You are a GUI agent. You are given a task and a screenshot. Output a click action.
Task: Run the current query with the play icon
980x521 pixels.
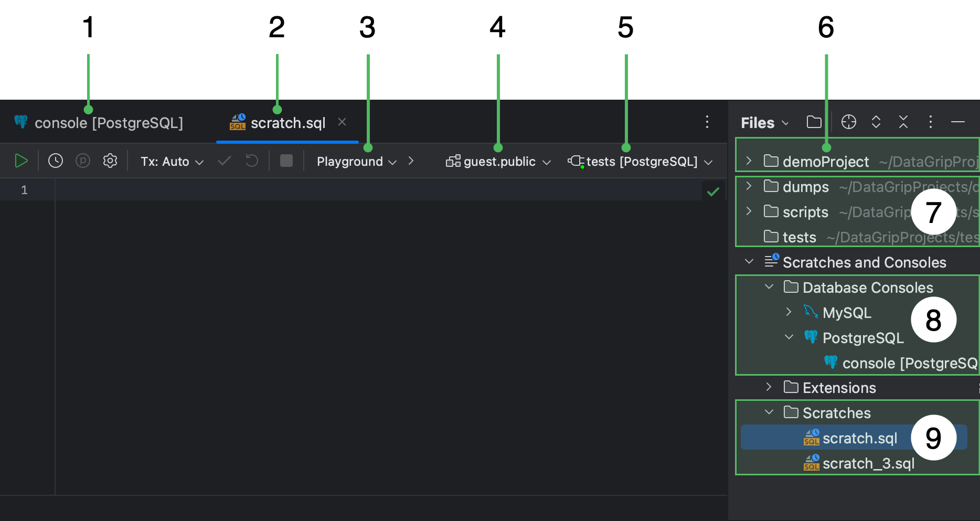(x=22, y=161)
